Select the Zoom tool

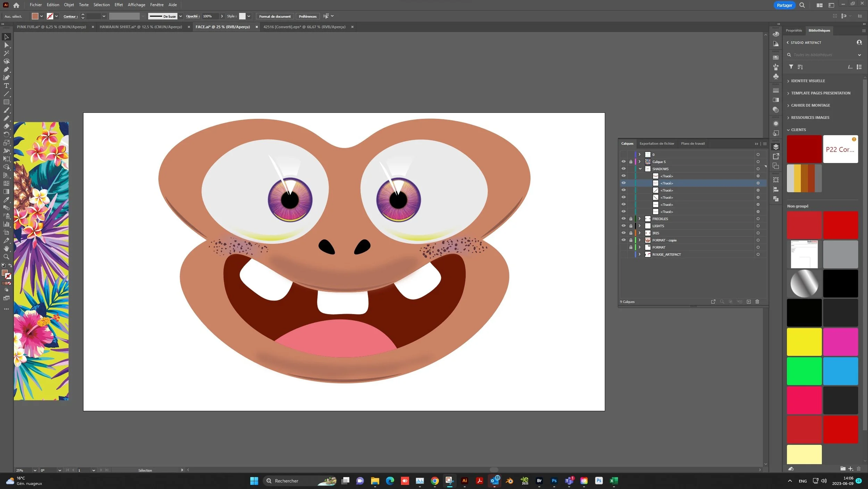6,257
